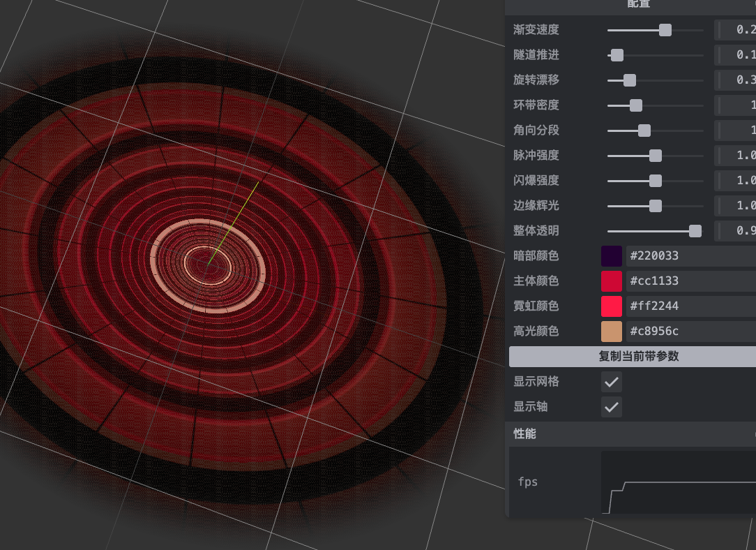Open the 暗部颜色 color swatch
The width and height of the screenshot is (756, 550).
pyautogui.click(x=612, y=255)
